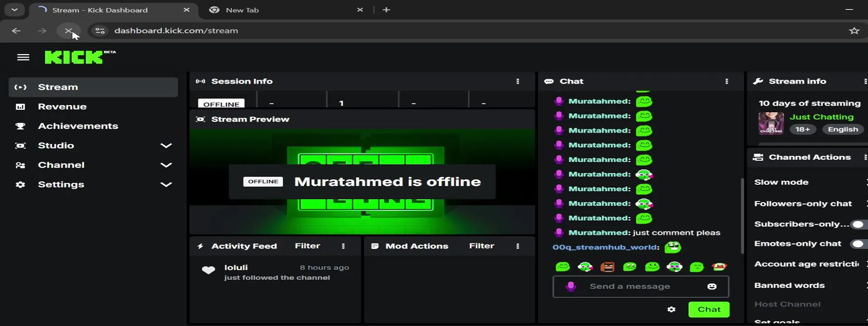Click the Activity Feed lightning icon
868x326 pixels.
coord(200,246)
